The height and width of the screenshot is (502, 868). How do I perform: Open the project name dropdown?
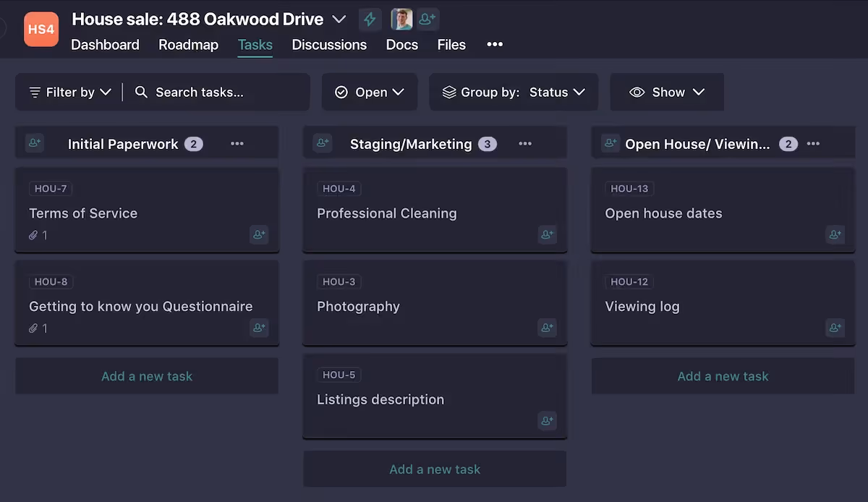click(339, 20)
